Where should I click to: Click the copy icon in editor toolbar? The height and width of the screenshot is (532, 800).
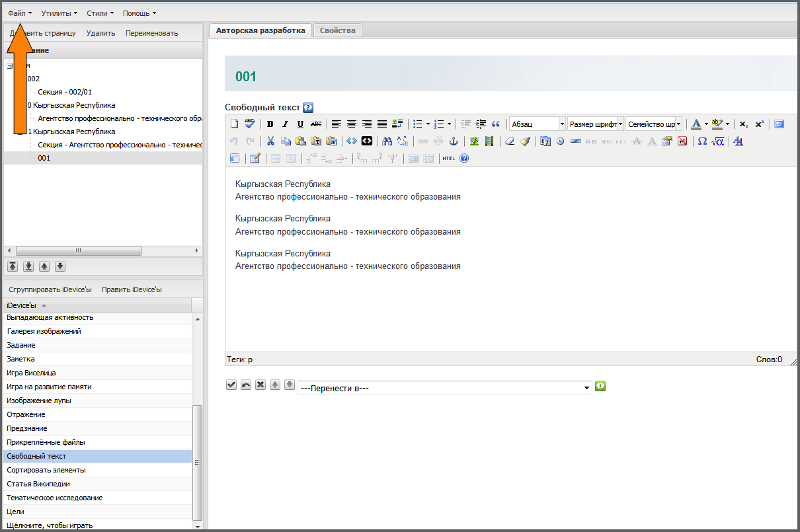pos(286,141)
